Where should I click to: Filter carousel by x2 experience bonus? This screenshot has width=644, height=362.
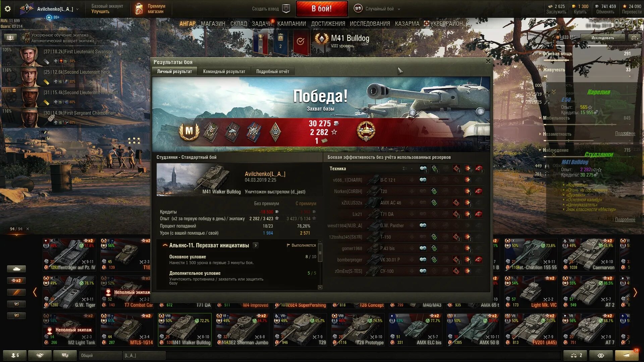tap(16, 281)
